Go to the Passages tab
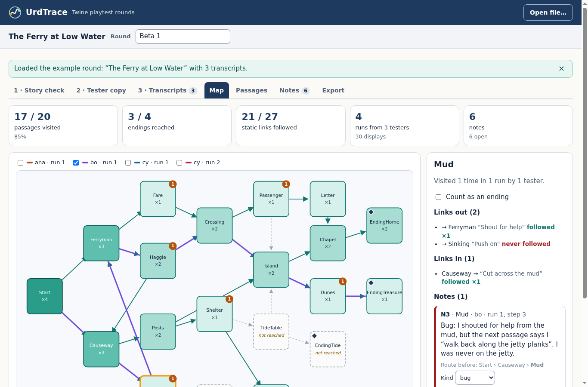 tap(251, 90)
